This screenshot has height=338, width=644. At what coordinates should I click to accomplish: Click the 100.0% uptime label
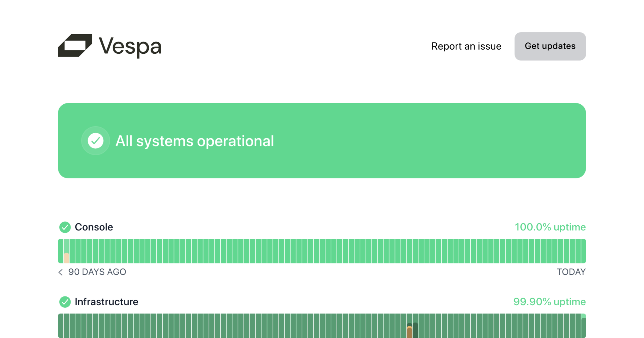[550, 227]
